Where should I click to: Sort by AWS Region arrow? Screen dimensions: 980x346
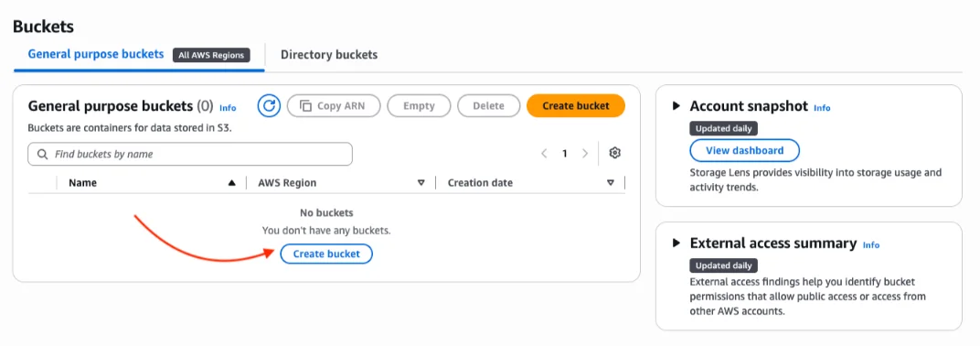tap(421, 183)
